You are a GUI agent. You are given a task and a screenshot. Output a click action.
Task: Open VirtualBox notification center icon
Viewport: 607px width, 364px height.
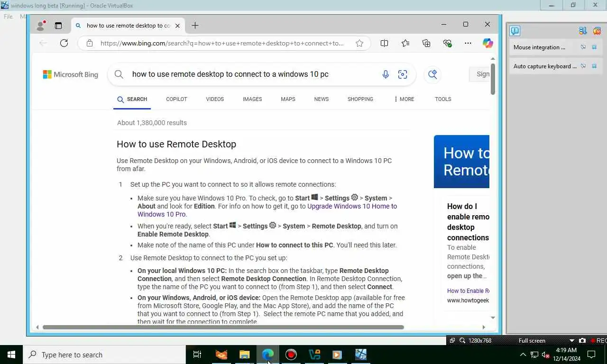pyautogui.click(x=515, y=31)
